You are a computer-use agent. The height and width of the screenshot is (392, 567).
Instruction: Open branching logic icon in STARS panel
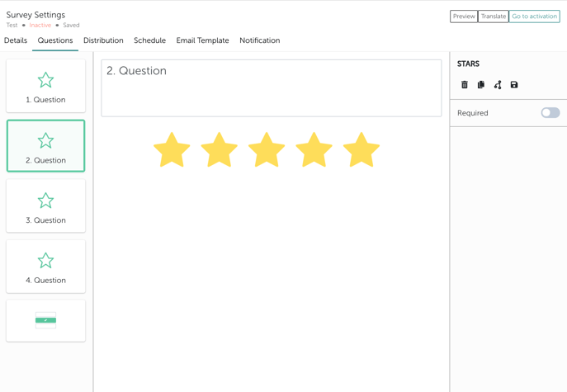click(x=498, y=85)
